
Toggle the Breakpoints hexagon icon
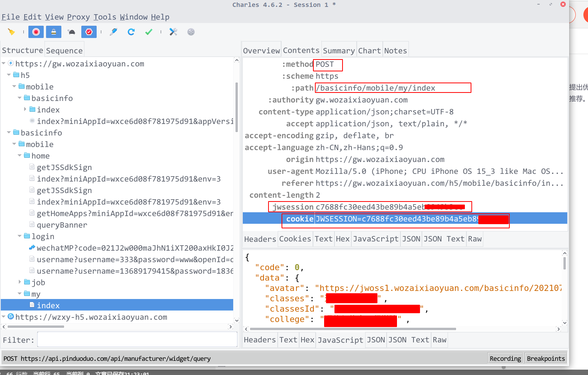coord(89,32)
